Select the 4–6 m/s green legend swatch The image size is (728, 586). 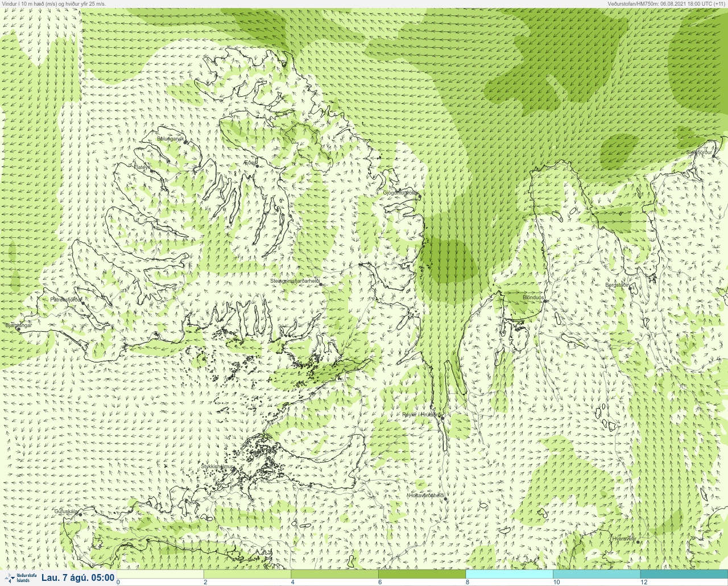334,574
